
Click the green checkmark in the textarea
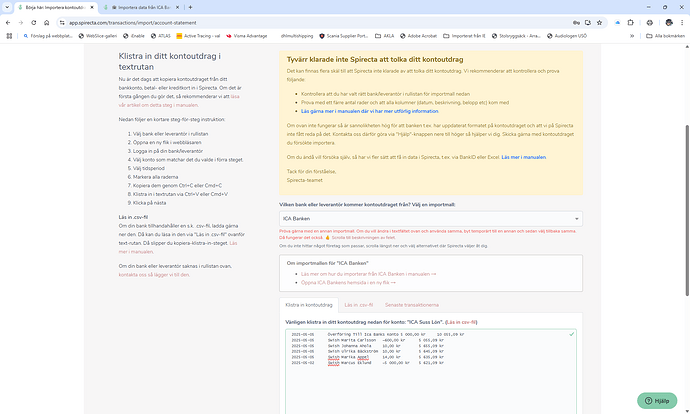[571, 334]
